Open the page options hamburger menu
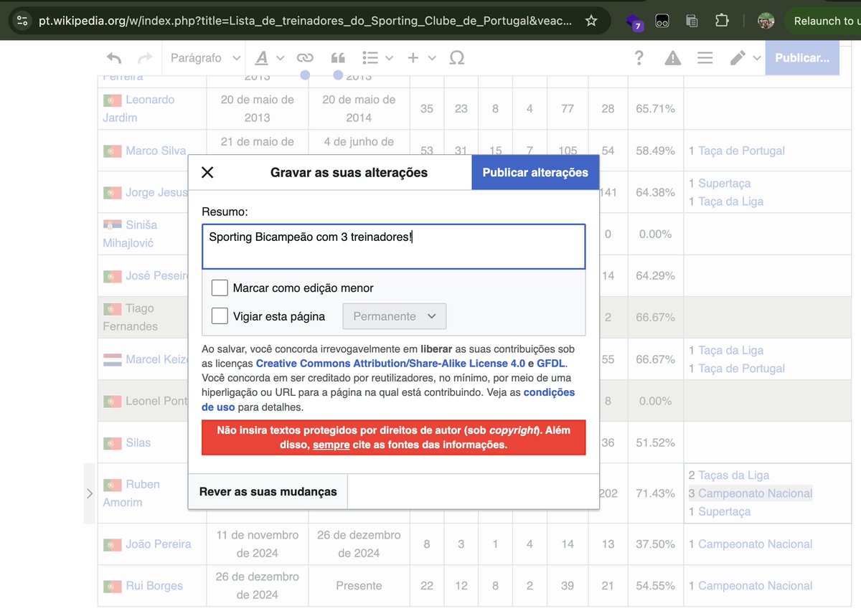This screenshot has height=616, width=861. click(705, 58)
